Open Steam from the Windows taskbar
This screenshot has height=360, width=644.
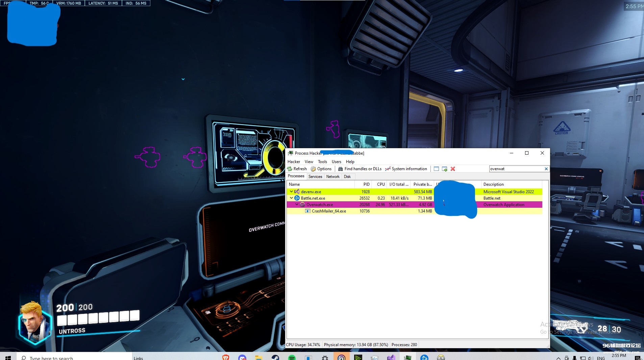tap(275, 358)
